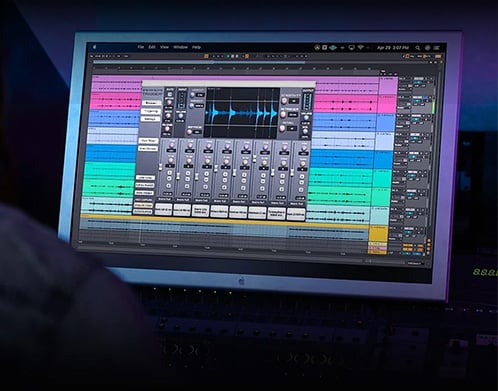Click the Input gain knob below the input meter
498x391 pixels.
pos(180,115)
